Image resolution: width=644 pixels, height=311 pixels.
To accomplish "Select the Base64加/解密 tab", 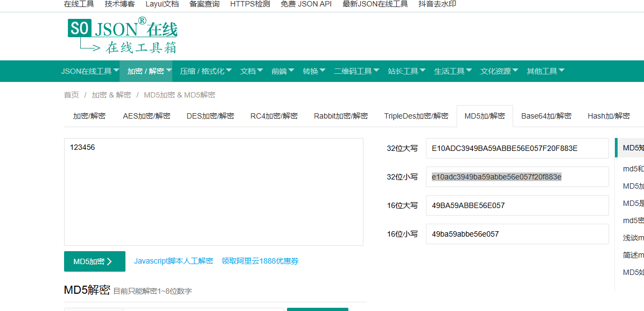I will coord(546,116).
